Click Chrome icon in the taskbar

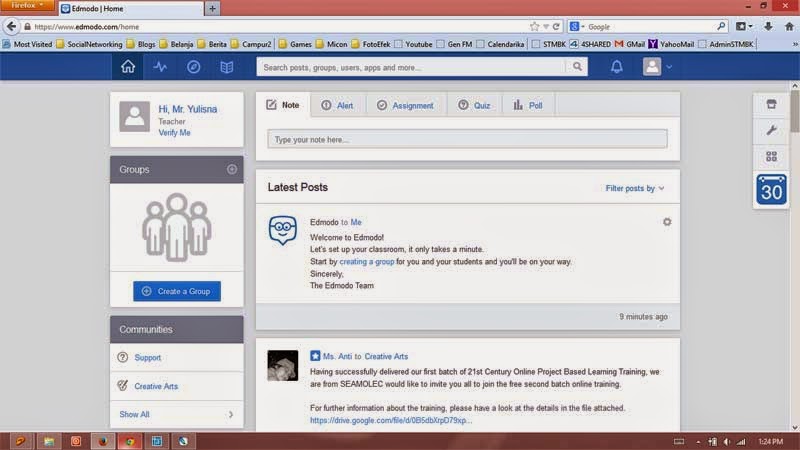pyautogui.click(x=130, y=441)
